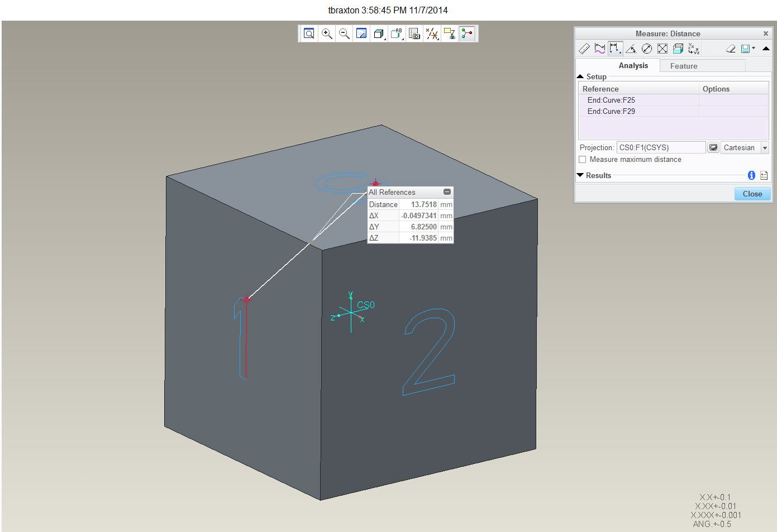Click the save analysis floppy icon

click(x=745, y=49)
